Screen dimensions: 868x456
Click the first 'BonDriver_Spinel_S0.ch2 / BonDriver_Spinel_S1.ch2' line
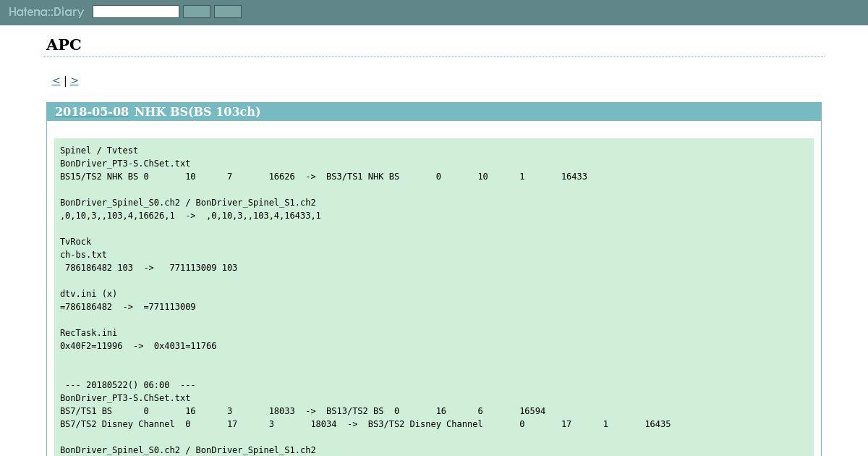click(188, 203)
